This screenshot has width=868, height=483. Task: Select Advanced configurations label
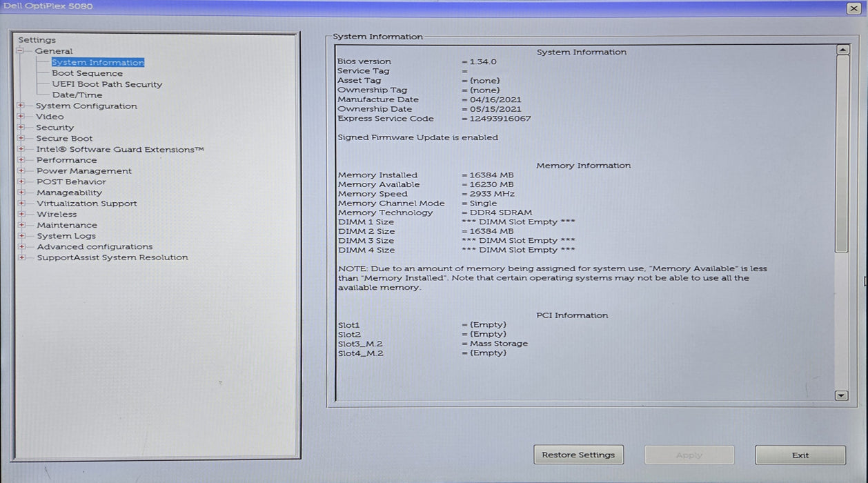95,246
